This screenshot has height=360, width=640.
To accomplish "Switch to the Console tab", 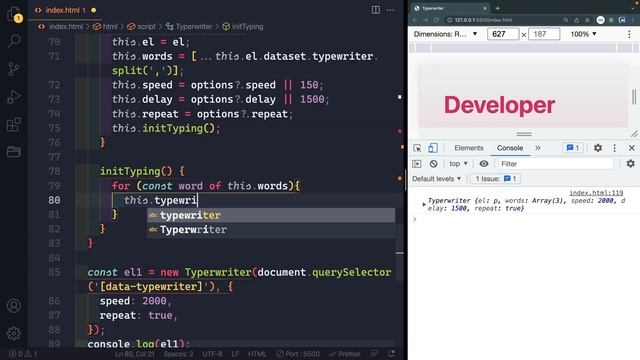I will (x=510, y=148).
